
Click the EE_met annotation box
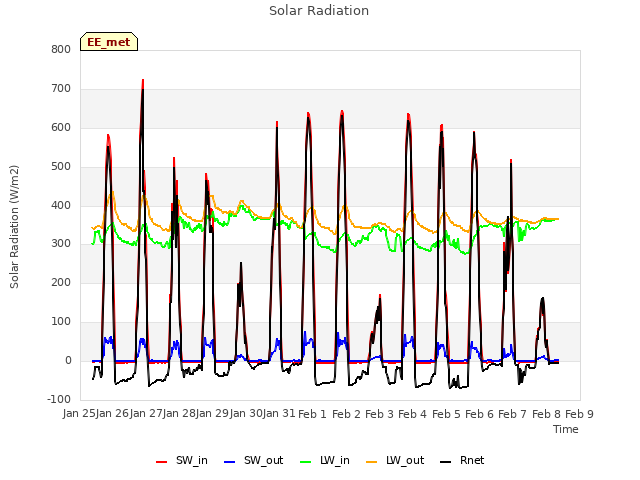point(109,42)
